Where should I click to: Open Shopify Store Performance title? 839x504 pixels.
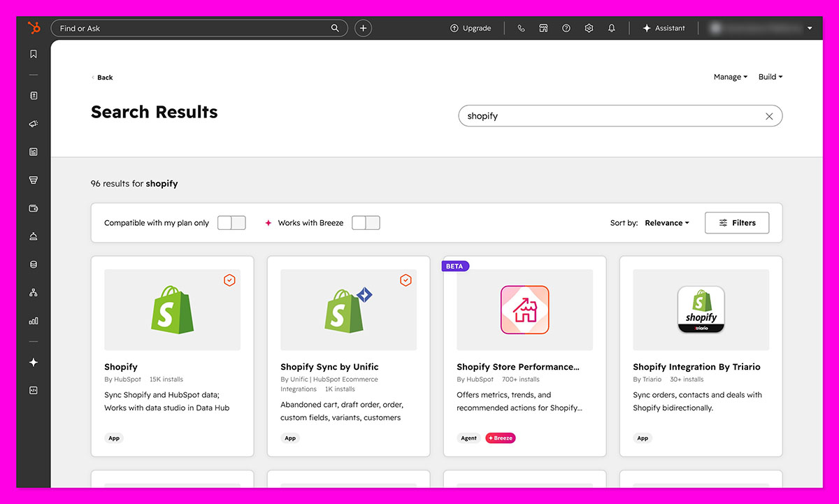tap(518, 367)
